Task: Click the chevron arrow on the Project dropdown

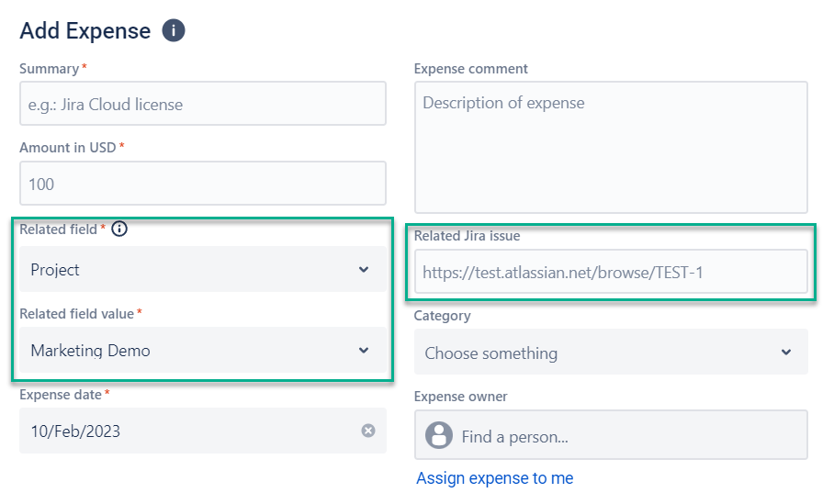Action: coord(364,270)
